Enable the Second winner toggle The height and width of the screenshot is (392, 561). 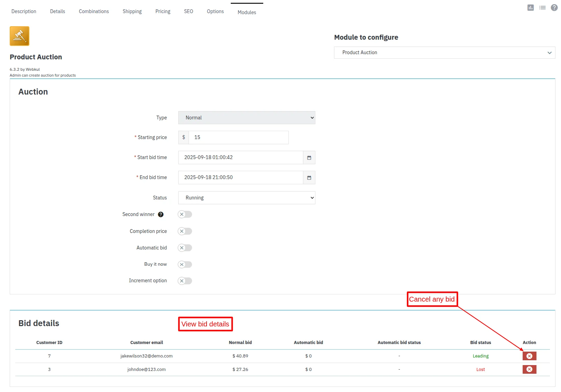[x=184, y=214]
